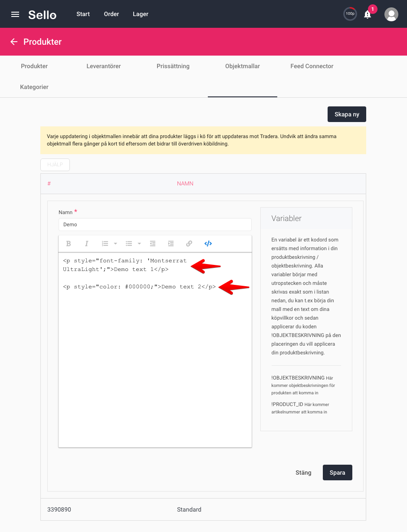
Task: Click the Demo text 1 code line
Action: point(125,265)
